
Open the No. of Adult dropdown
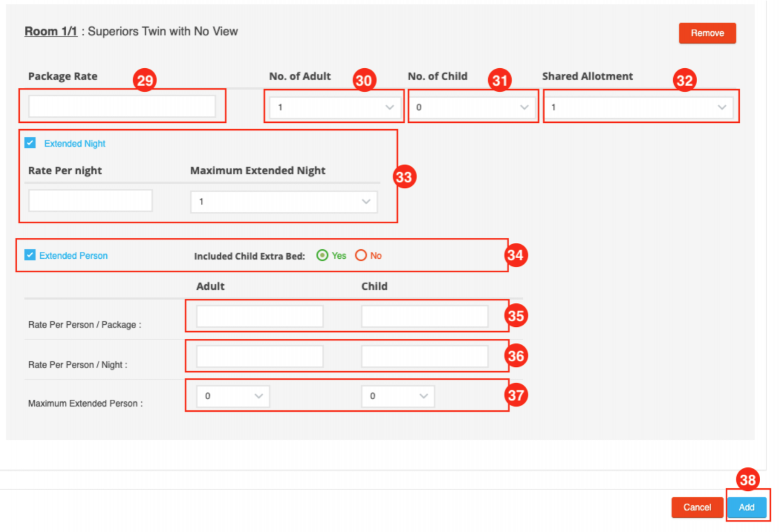coord(333,107)
